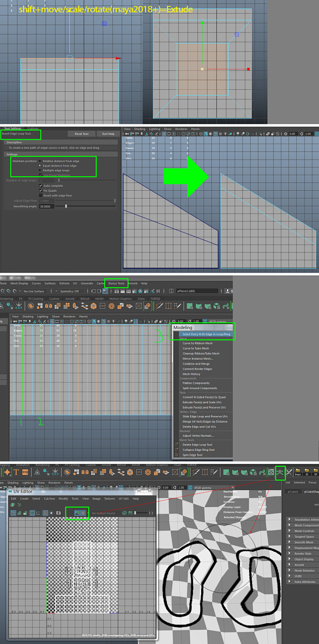This screenshot has height=644, width=319.
Task: Expand the Mesh Controls section
Action: [303, 531]
